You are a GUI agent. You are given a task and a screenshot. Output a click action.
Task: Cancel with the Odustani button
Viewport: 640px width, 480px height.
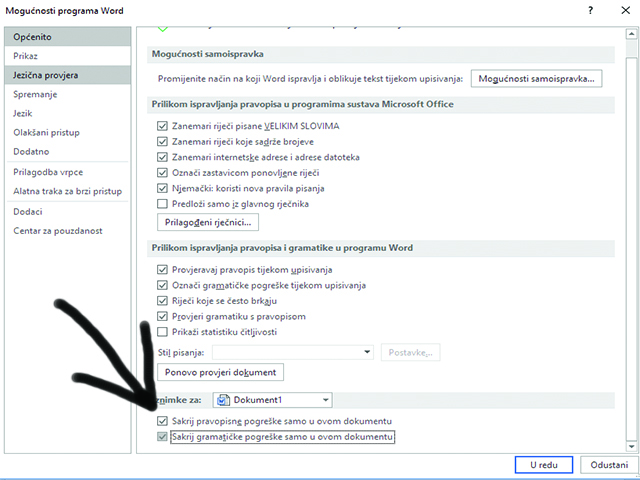coord(609,465)
